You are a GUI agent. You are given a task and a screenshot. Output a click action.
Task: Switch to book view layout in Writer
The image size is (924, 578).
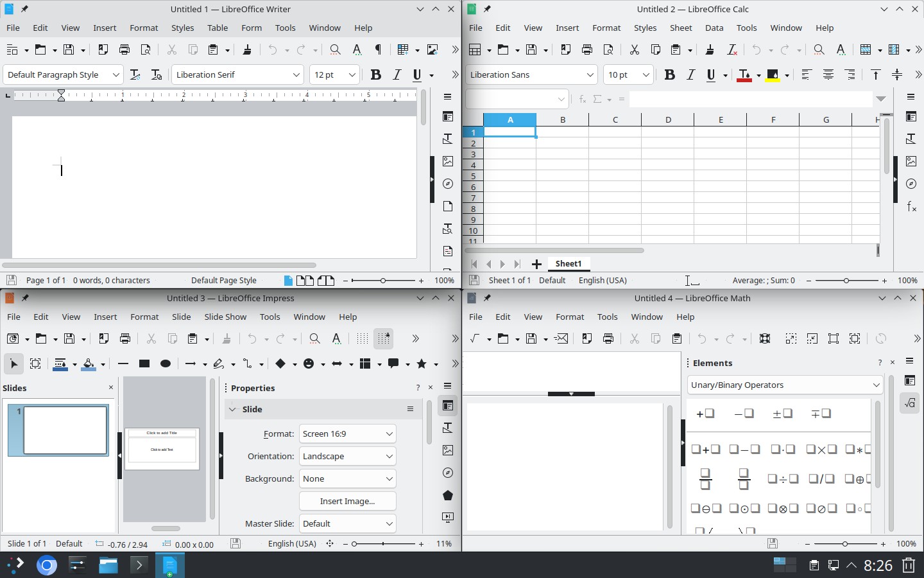pyautogui.click(x=326, y=281)
